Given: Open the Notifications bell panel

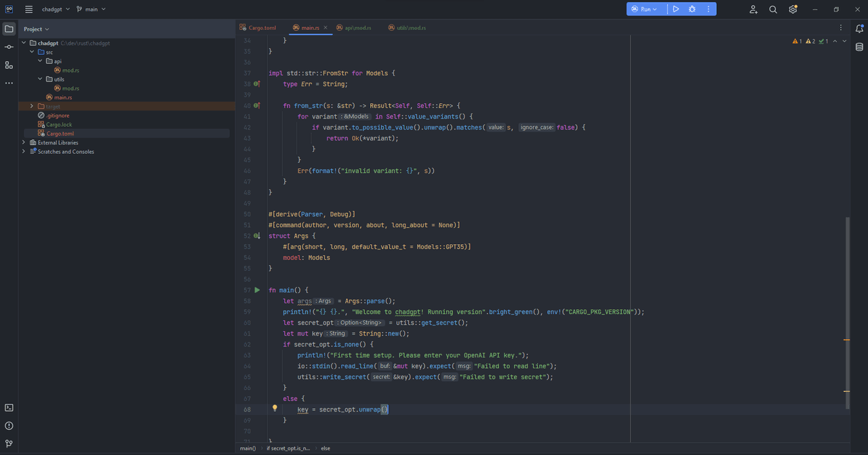Looking at the screenshot, I should (859, 28).
